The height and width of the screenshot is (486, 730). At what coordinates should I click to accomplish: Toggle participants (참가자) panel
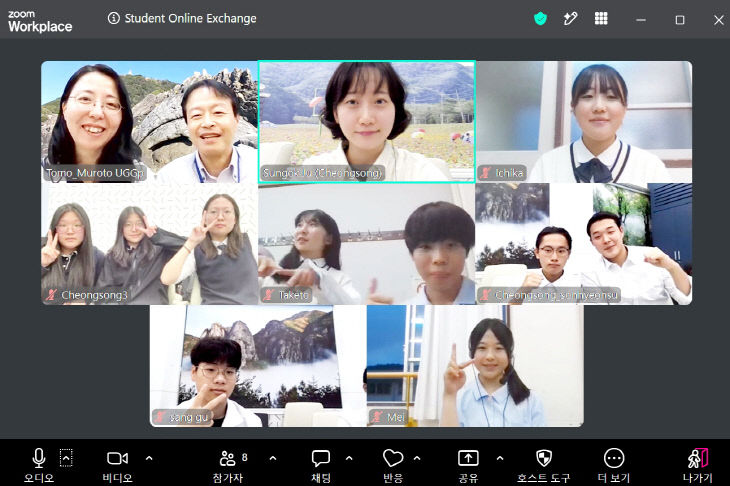click(228, 465)
